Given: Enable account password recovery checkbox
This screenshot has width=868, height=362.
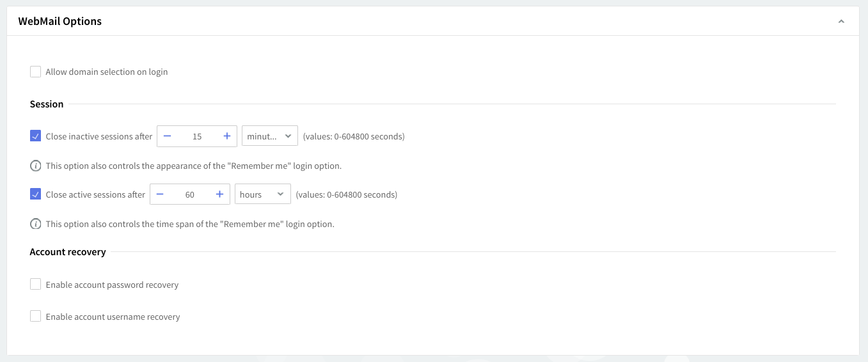Looking at the screenshot, I should [x=36, y=284].
